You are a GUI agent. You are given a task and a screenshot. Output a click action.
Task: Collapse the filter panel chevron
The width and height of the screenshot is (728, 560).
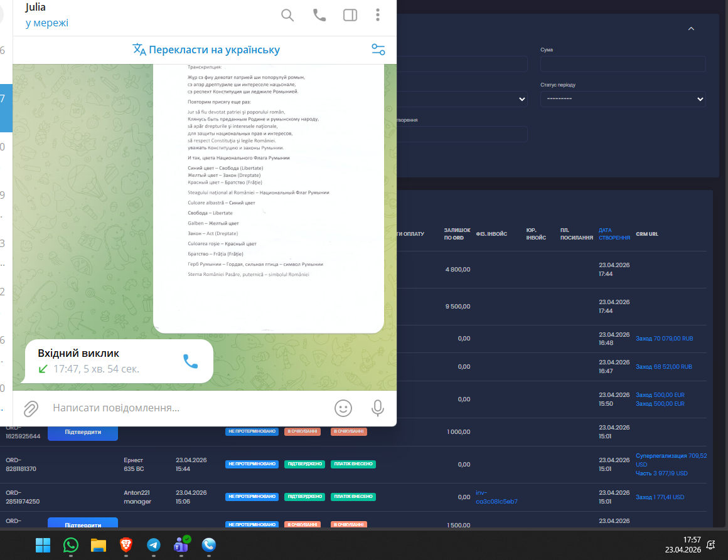click(691, 29)
